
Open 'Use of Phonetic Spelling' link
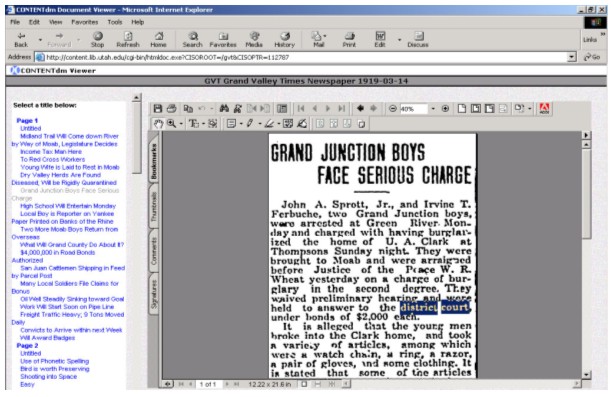point(54,361)
